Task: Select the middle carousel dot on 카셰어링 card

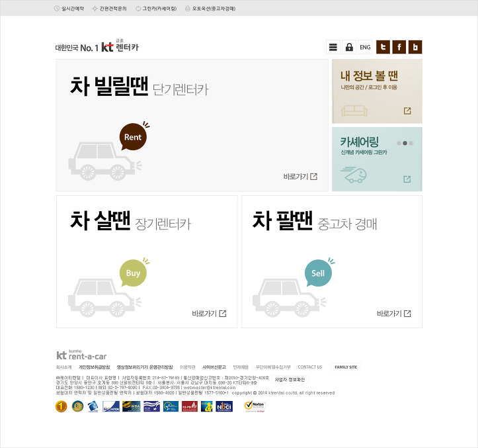Action: point(405,143)
